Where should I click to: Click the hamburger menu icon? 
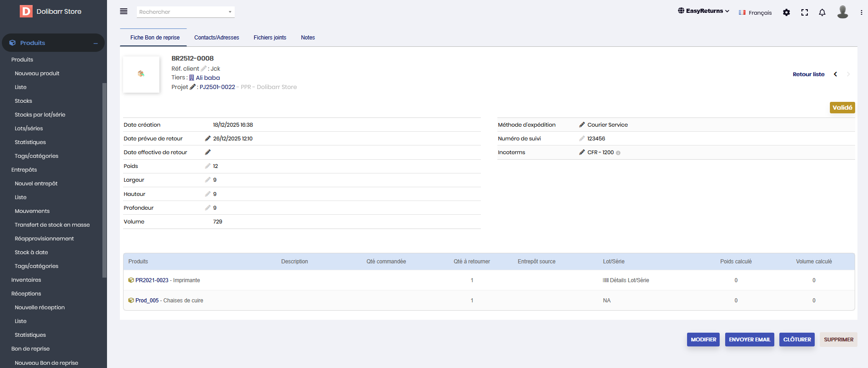(x=124, y=11)
